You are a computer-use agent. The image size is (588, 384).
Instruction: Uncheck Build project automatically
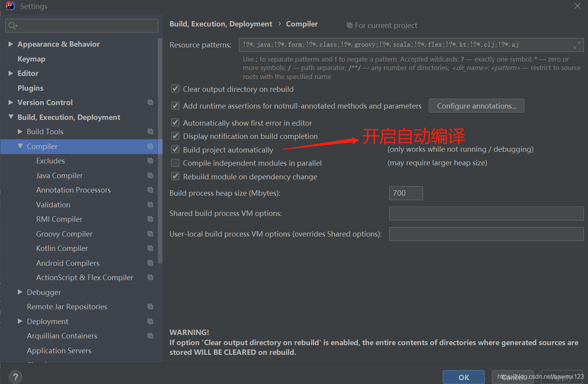click(175, 149)
